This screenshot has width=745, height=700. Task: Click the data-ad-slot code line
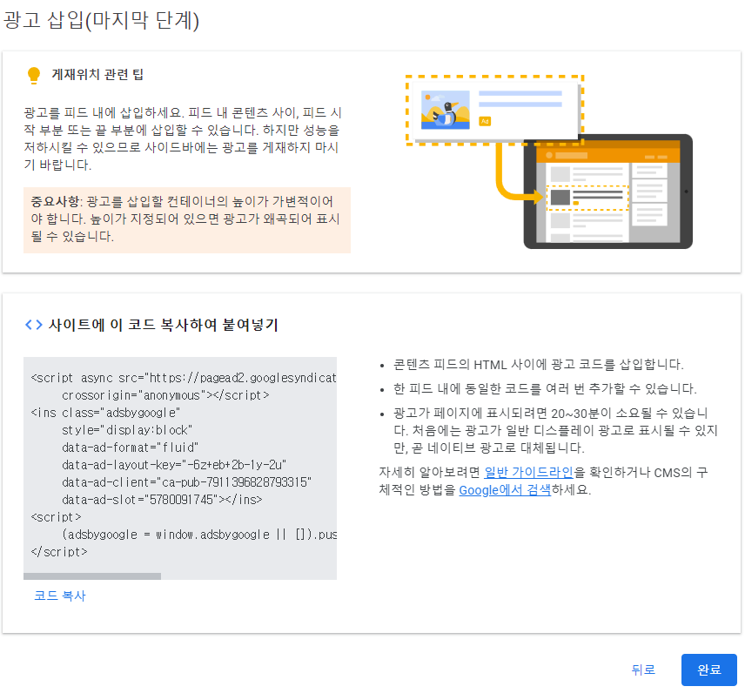click(162, 500)
